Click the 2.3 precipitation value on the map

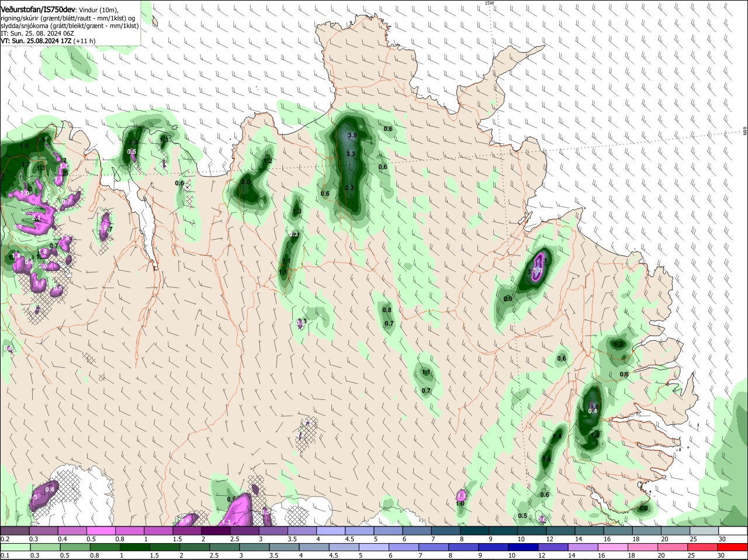click(x=133, y=142)
